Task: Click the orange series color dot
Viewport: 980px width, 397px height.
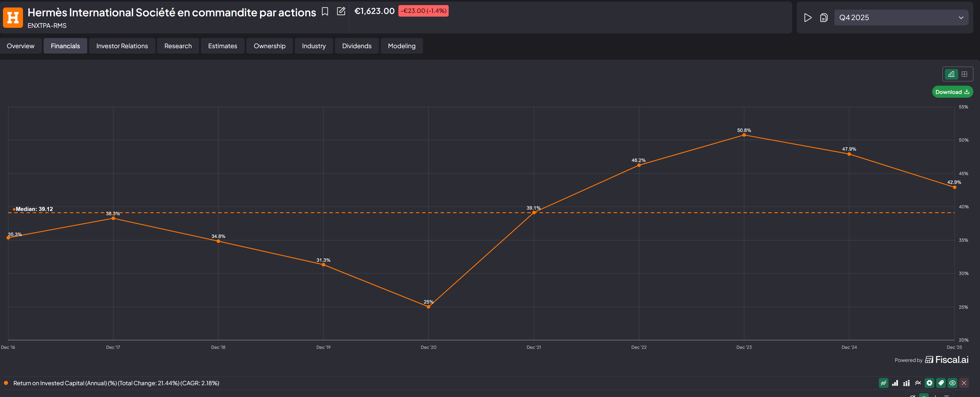Action: point(6,383)
